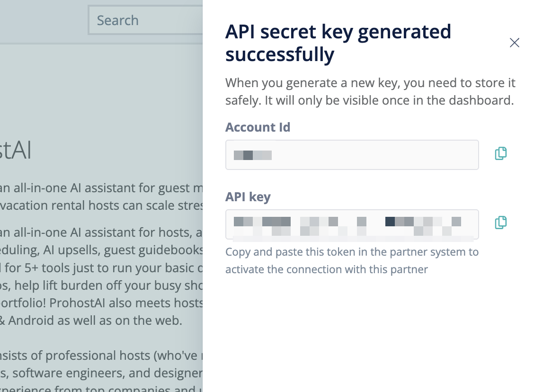Click the 'Copy and paste this token' helper text
This screenshot has height=392, width=534.
(352, 252)
